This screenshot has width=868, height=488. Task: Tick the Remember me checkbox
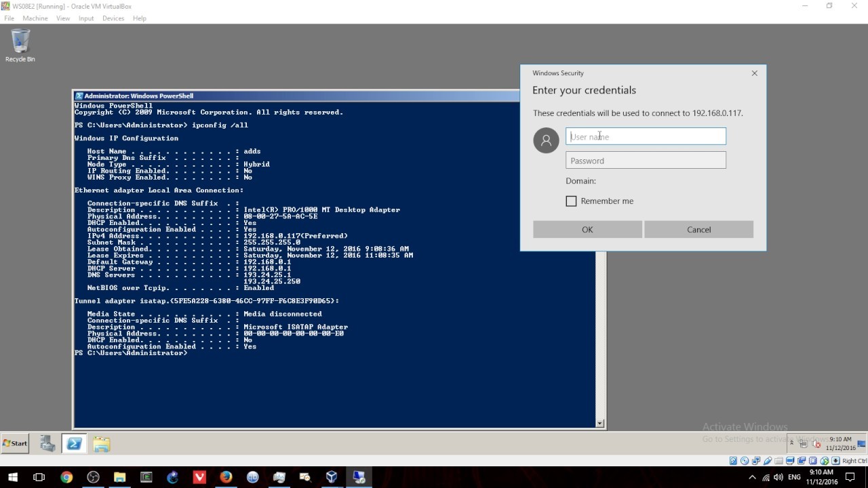coord(571,201)
